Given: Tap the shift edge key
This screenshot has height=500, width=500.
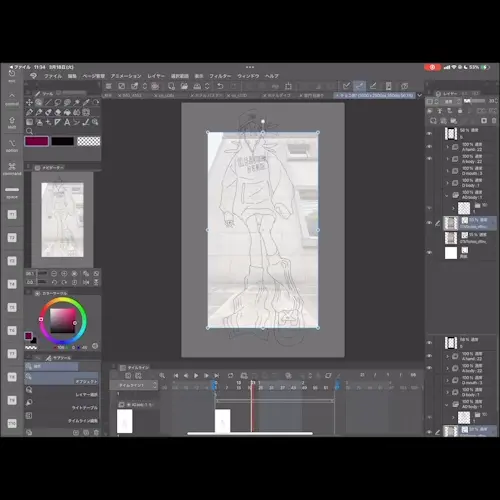Looking at the screenshot, I should click(x=12, y=122).
